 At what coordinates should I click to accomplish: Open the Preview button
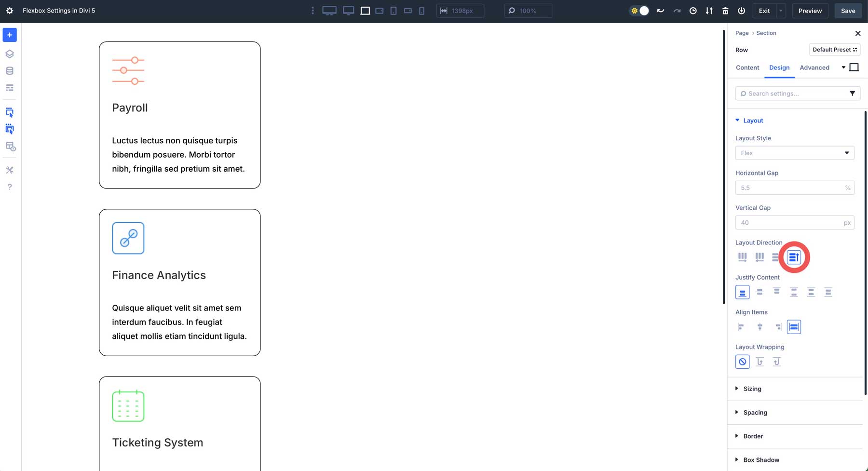tap(810, 10)
